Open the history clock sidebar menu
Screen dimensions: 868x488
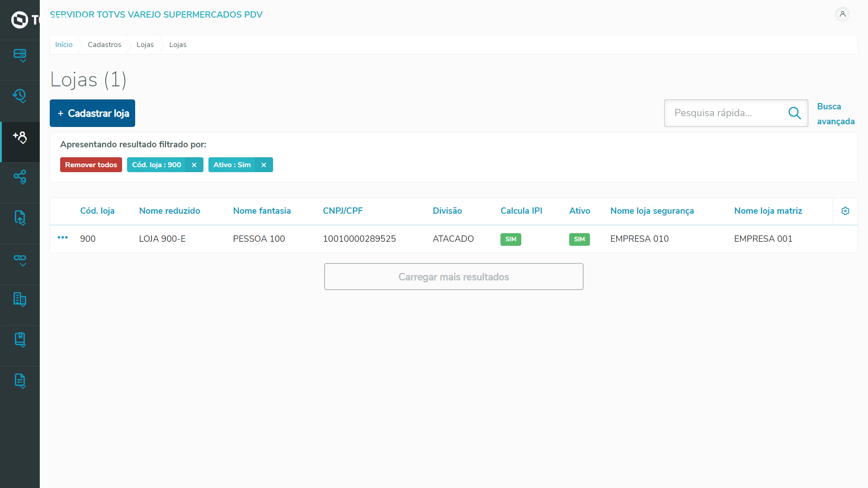pos(20,96)
